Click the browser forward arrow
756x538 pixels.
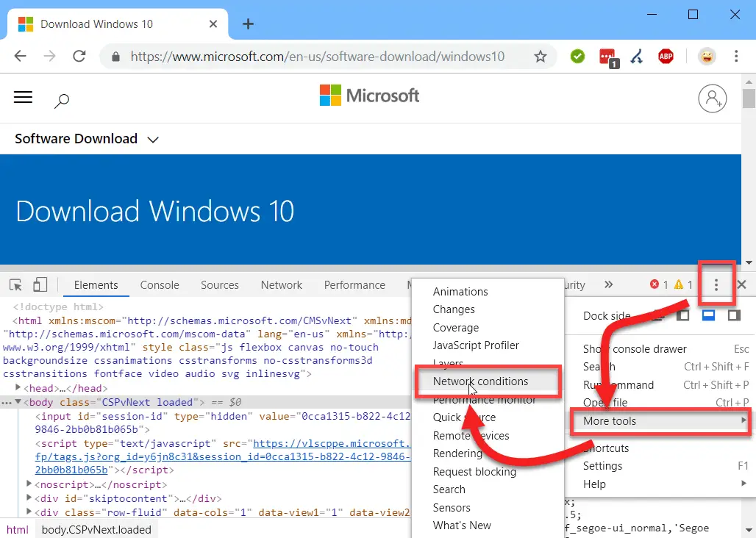pos(50,57)
